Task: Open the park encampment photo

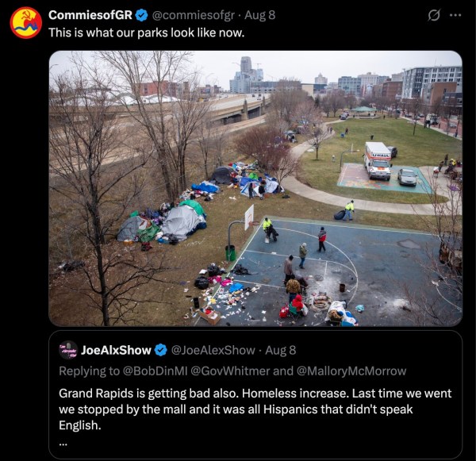Action: tap(255, 189)
